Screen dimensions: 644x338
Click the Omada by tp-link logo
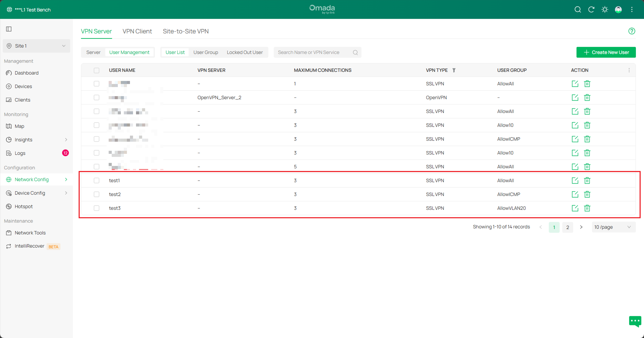[x=322, y=9]
